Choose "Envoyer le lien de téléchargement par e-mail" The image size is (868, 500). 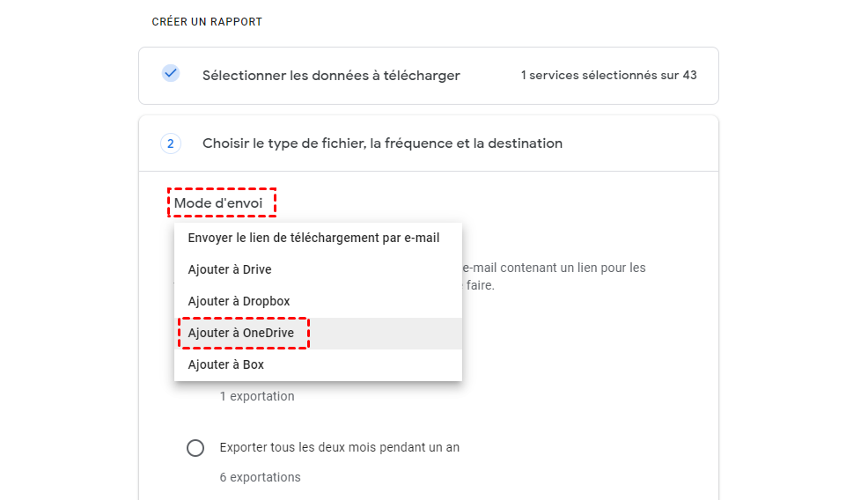point(313,238)
